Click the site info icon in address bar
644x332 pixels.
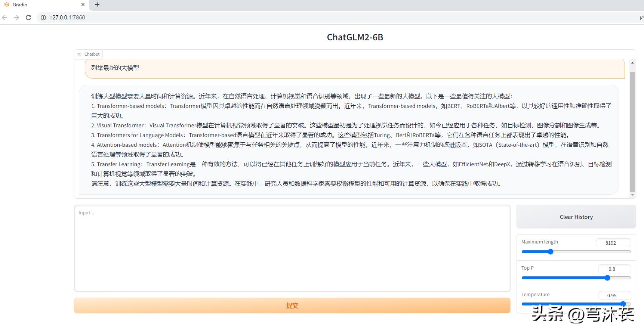(43, 18)
